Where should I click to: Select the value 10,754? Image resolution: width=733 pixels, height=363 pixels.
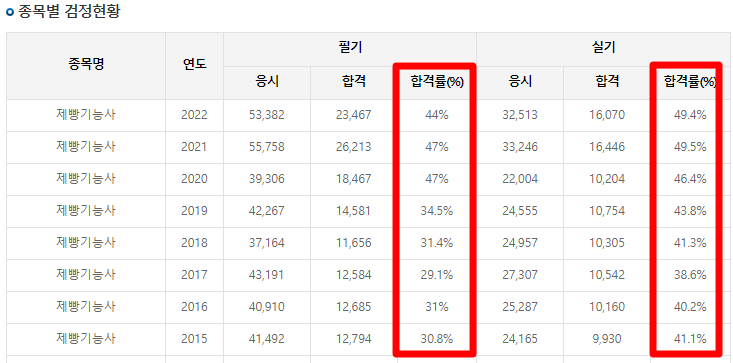coord(607,211)
